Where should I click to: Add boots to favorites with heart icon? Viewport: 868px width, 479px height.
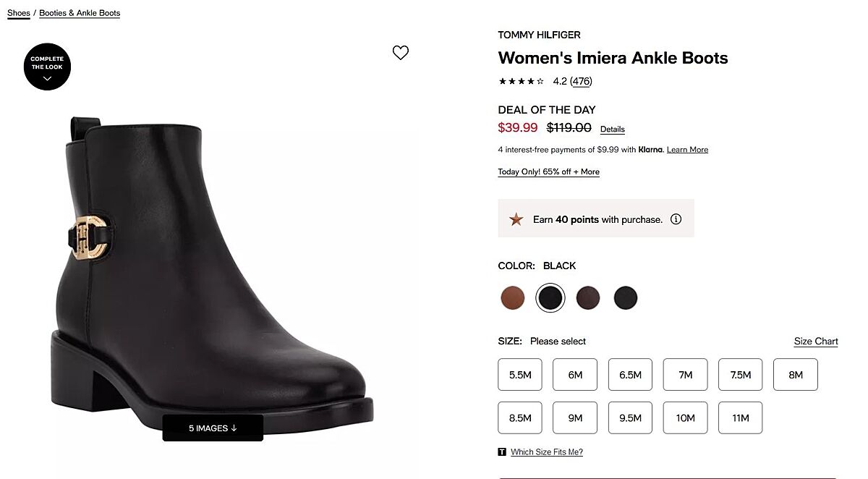tap(401, 53)
